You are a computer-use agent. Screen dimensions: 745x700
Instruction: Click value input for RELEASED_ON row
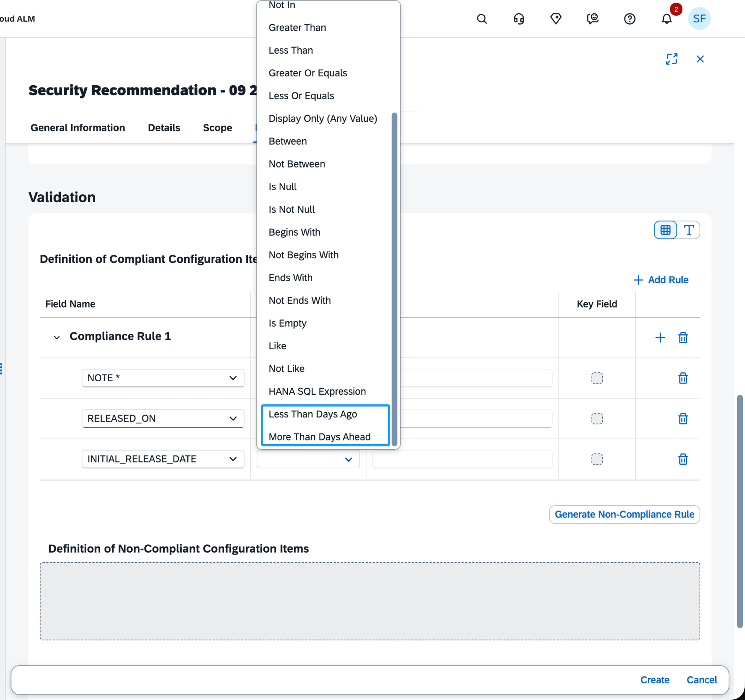[476, 419]
